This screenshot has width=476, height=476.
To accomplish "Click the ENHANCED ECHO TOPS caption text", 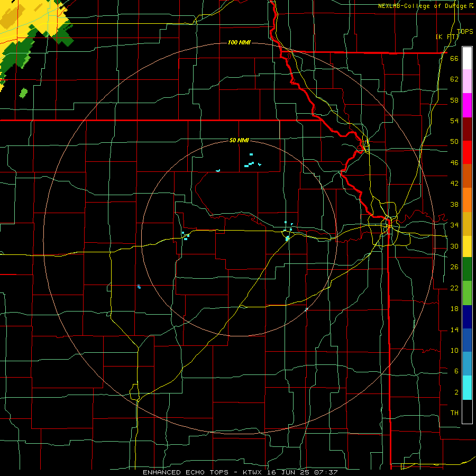I will pyautogui.click(x=186, y=472).
